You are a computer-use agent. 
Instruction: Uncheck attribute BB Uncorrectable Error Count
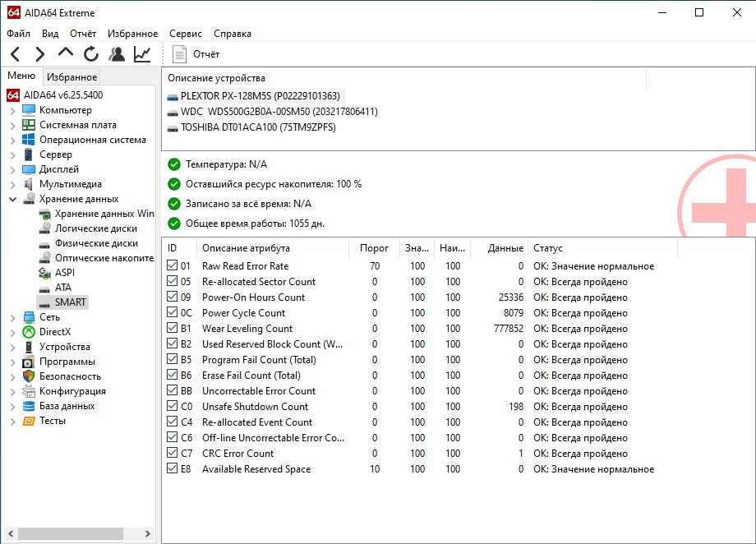tap(172, 390)
